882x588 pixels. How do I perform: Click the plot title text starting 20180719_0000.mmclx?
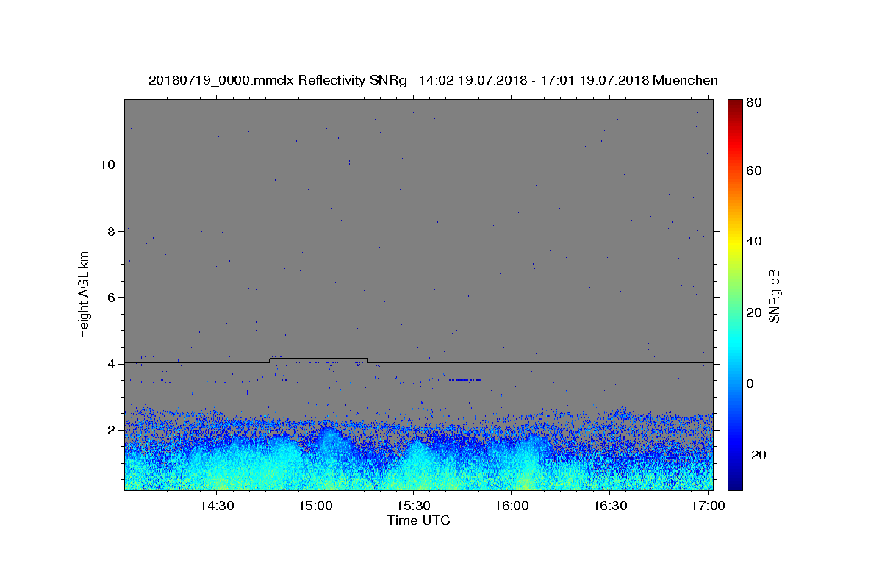[x=433, y=80]
